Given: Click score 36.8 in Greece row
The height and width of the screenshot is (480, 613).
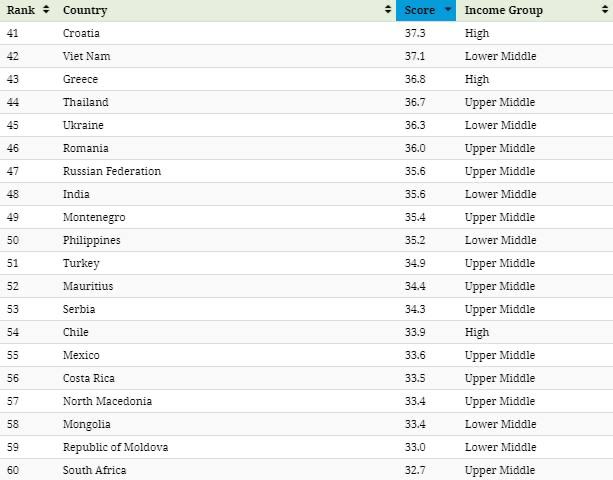Looking at the screenshot, I should click(x=415, y=79).
